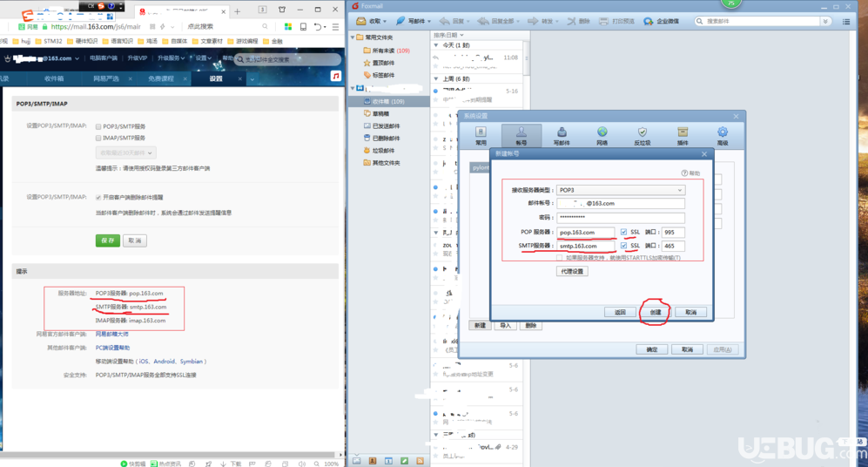Click the lightning speed-mode icon in address bar

pos(163,27)
